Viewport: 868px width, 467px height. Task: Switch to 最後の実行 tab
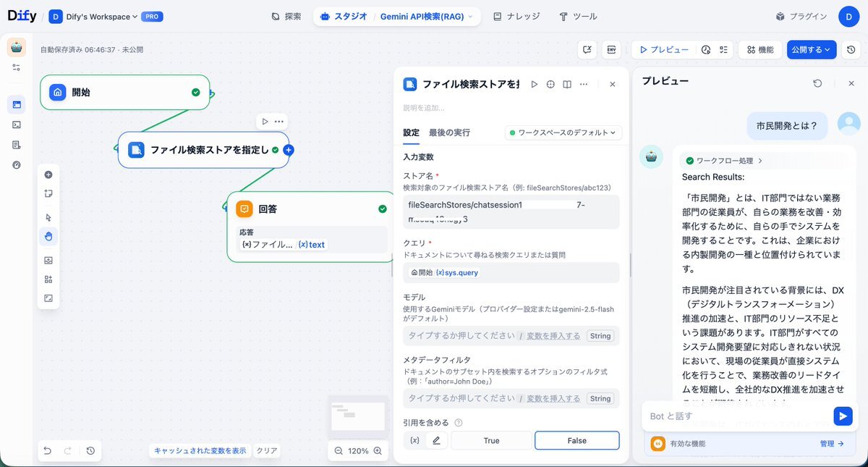pyautogui.click(x=449, y=132)
